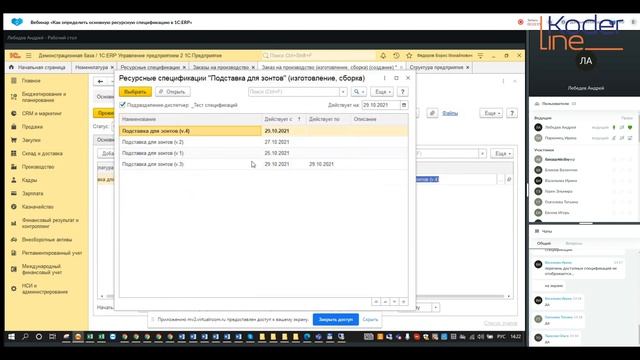Select row Подставка для зонтов (v.3)
Viewport: 640px width, 360px height.
click(263, 164)
